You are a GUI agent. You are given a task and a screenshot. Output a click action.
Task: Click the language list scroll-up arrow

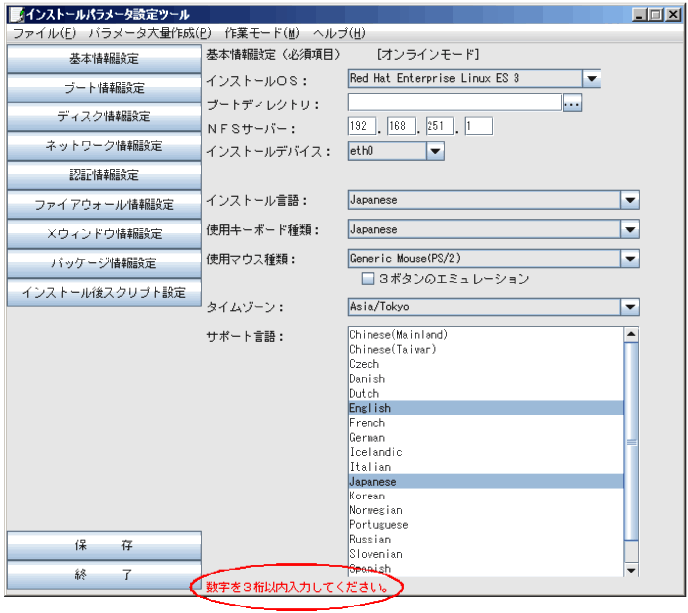631,335
